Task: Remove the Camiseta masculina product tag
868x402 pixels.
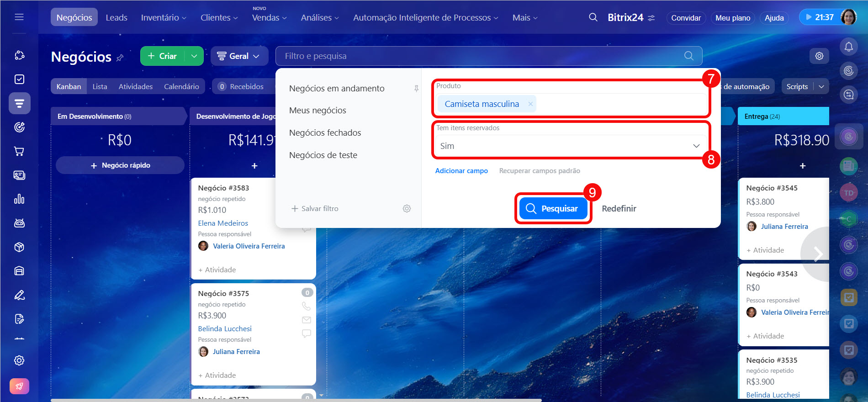Action: tap(530, 104)
